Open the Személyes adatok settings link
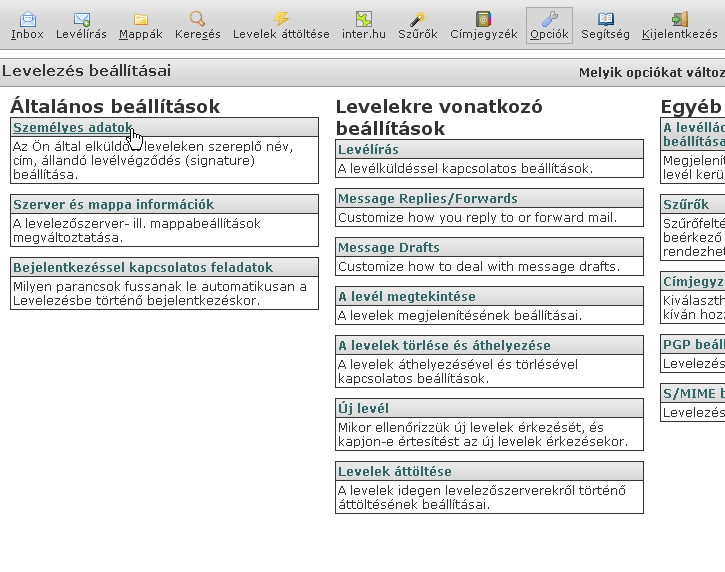725x572 pixels. click(73, 128)
